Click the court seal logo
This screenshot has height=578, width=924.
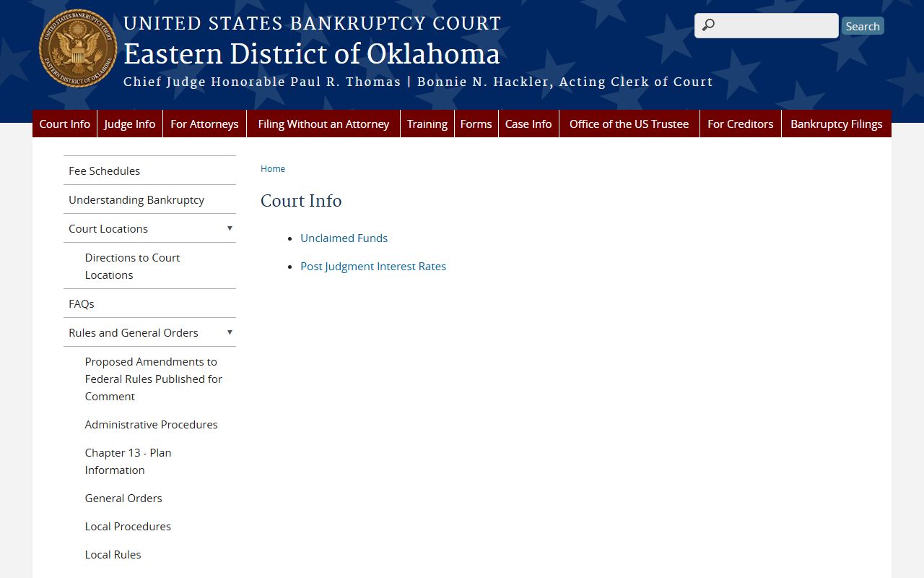pos(78,48)
